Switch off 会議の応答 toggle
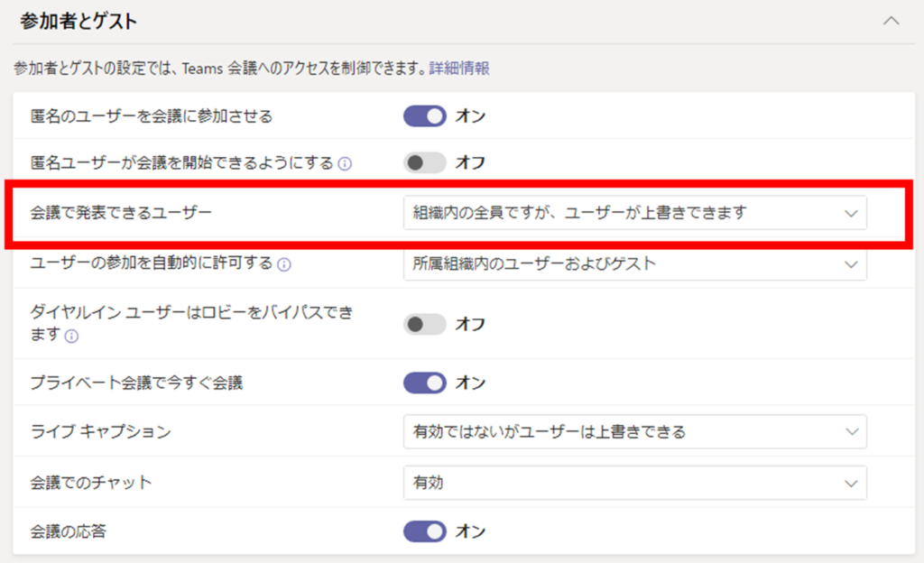Viewport: 924px width, 563px height. pyautogui.click(x=425, y=531)
